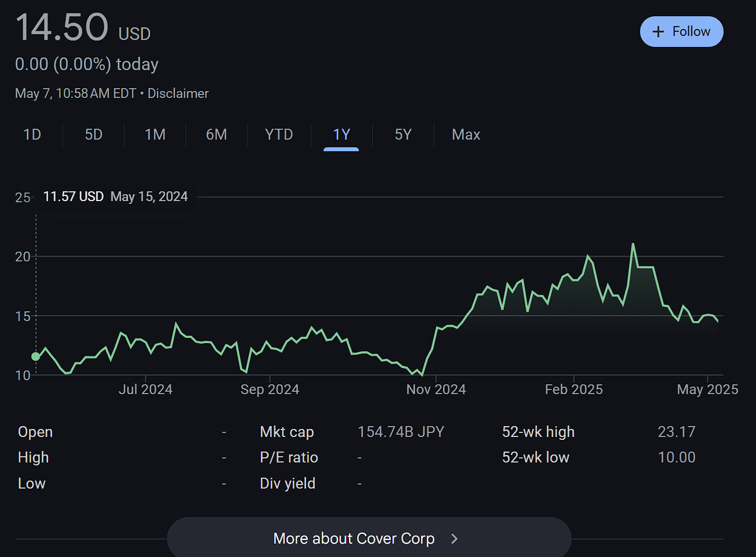Switch chart to 1D range
756x557 pixels.
coord(32,134)
